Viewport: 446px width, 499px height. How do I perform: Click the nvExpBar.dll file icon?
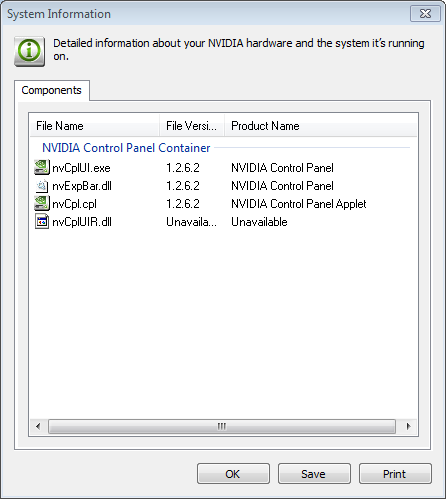point(42,186)
